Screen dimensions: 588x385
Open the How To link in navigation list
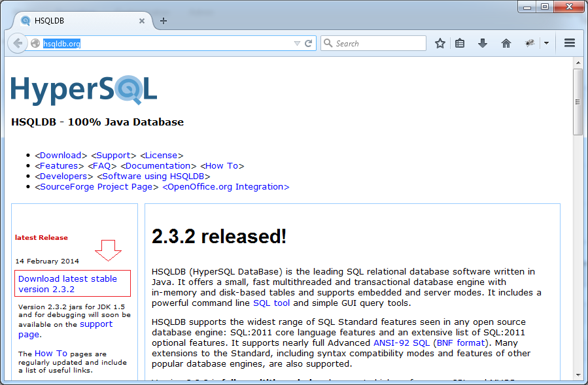(x=222, y=165)
